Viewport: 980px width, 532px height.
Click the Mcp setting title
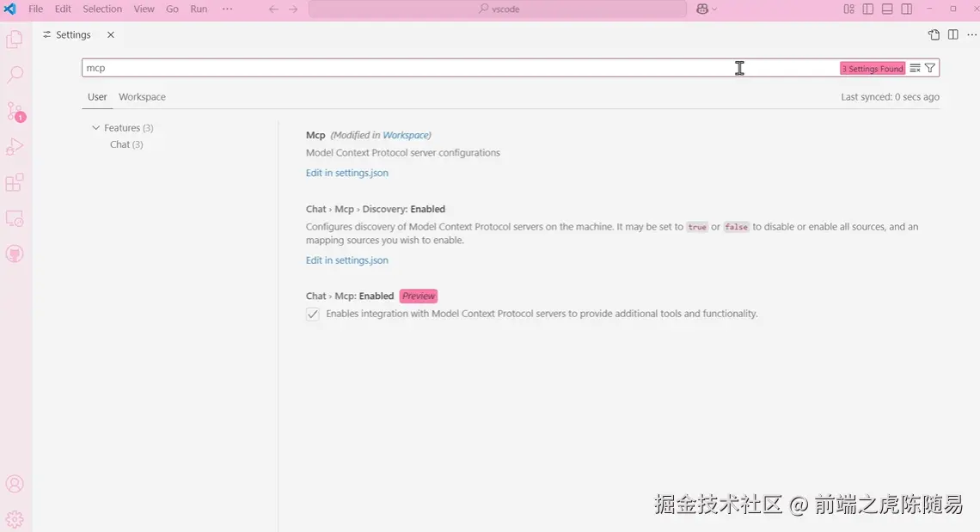pos(315,135)
